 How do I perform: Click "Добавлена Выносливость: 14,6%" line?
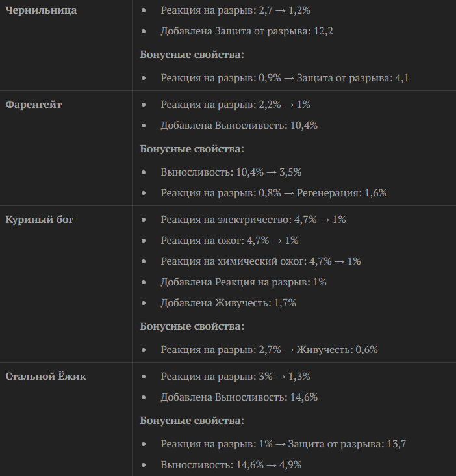(x=239, y=397)
